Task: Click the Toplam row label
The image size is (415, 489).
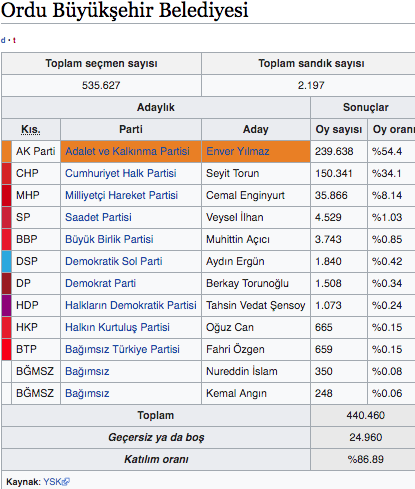Action: click(x=156, y=415)
